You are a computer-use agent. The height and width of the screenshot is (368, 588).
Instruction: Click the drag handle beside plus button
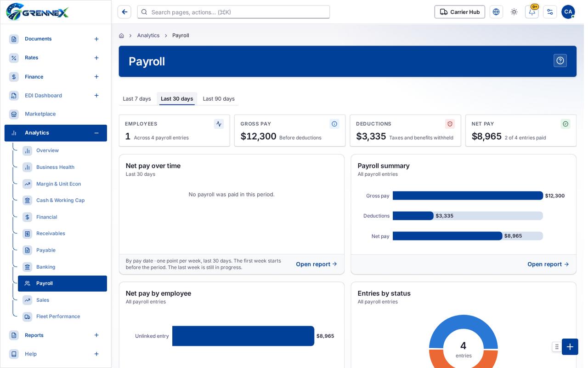557,347
